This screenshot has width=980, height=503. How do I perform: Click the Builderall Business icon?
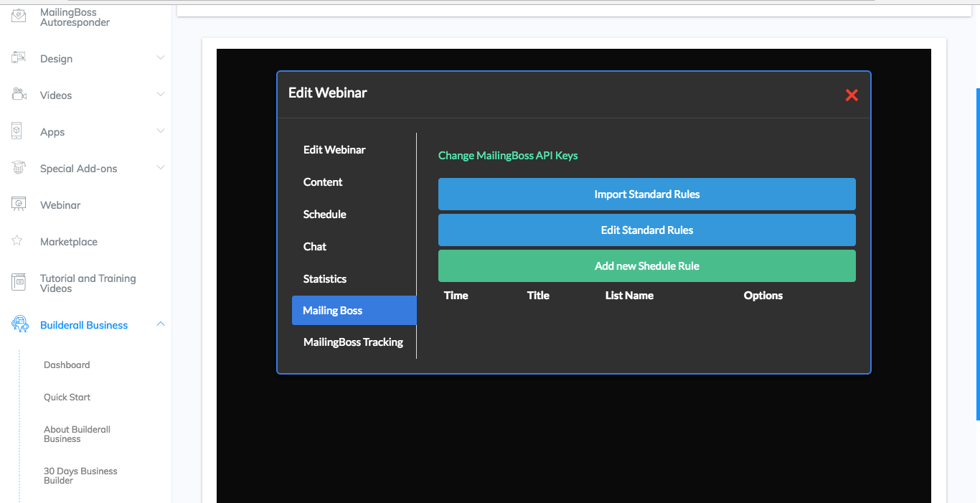(19, 324)
